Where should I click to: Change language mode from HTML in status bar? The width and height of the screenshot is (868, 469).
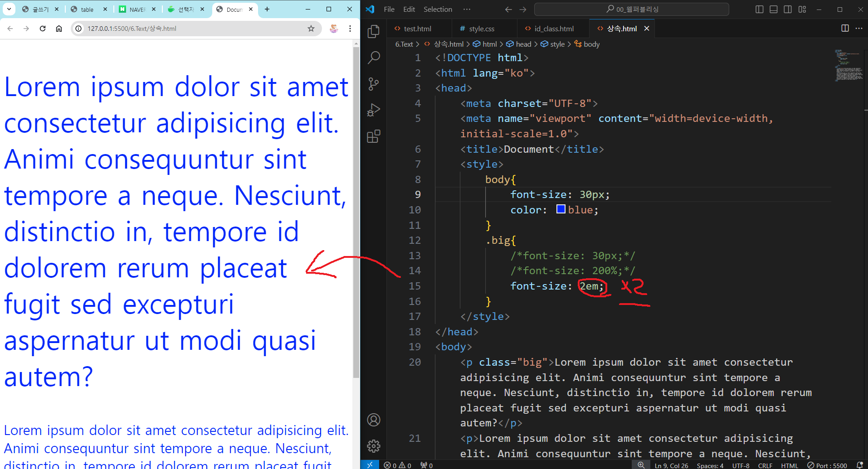(x=789, y=465)
